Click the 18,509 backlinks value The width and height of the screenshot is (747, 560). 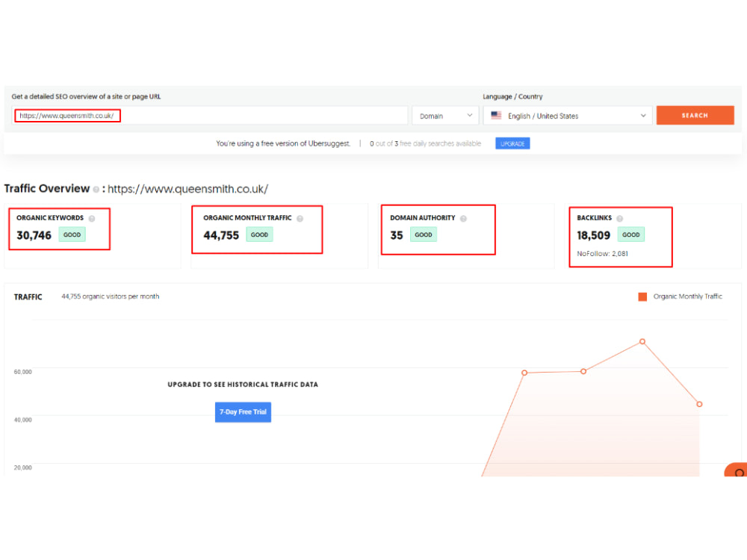593,235
